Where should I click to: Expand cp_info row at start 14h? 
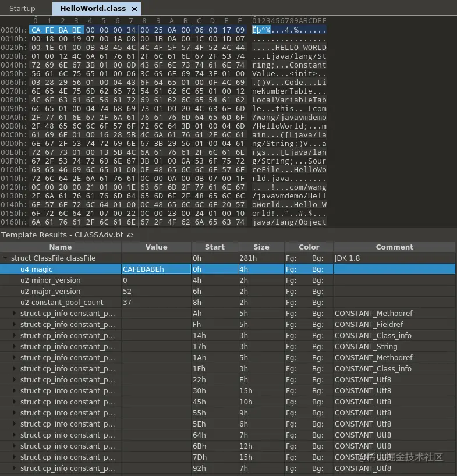(15, 335)
